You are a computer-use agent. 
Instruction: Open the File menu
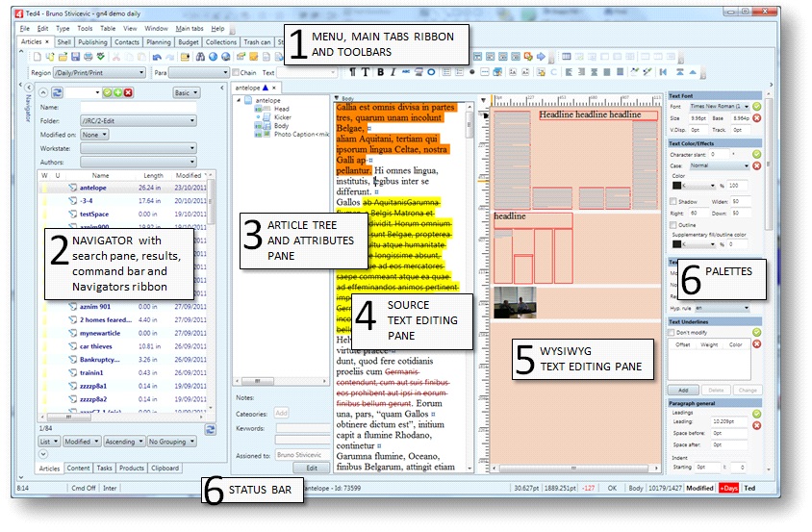24,29
